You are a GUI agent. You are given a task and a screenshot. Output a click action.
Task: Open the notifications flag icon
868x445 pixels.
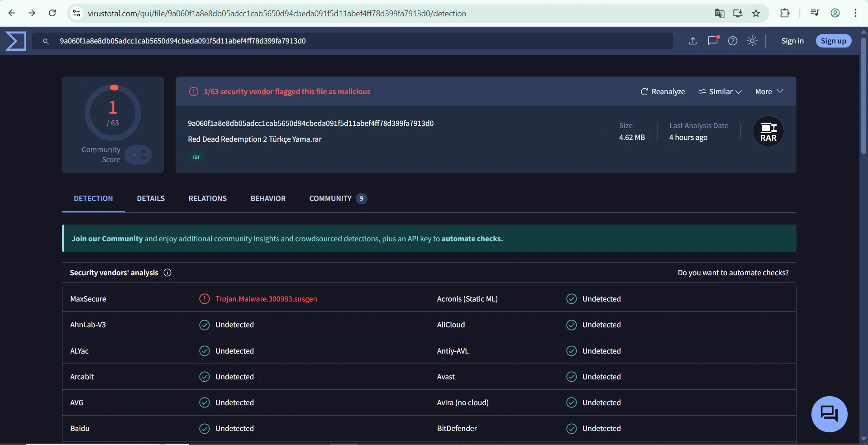click(713, 40)
